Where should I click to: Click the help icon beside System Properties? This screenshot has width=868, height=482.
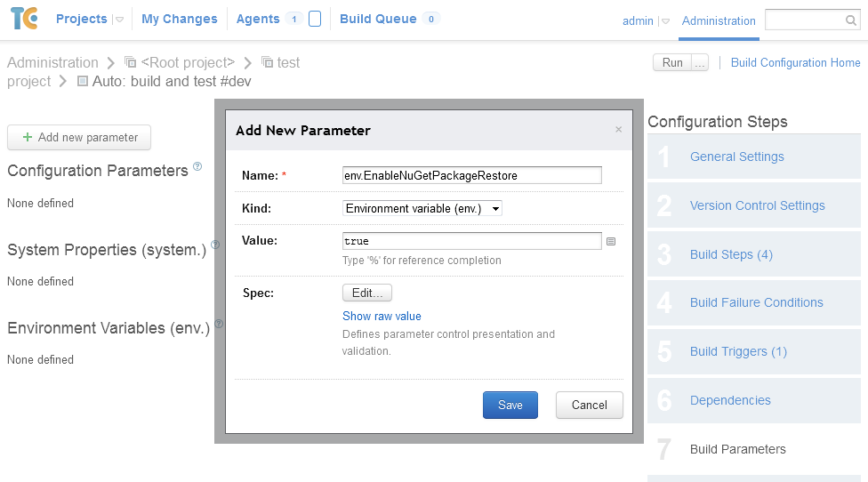(214, 245)
